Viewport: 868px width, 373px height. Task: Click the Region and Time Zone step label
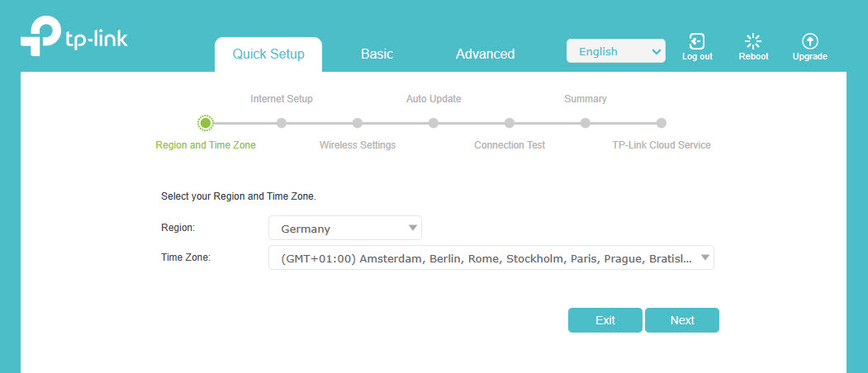(206, 145)
